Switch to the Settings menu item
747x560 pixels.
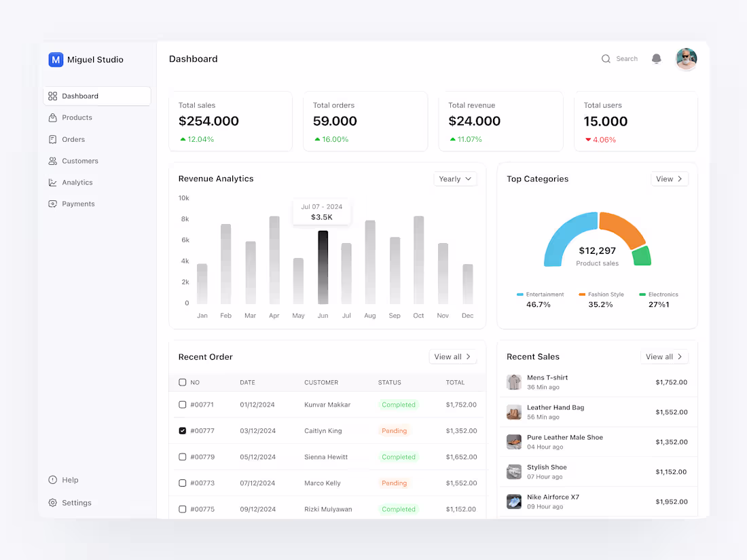tap(70, 502)
